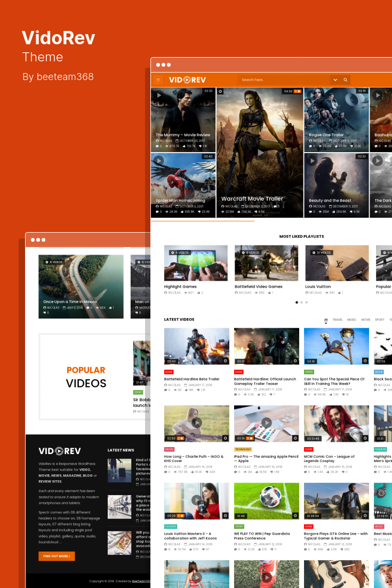Click watch-later icon on Pep Guardiola press thumbnail
The image size is (392, 588).
295,515
